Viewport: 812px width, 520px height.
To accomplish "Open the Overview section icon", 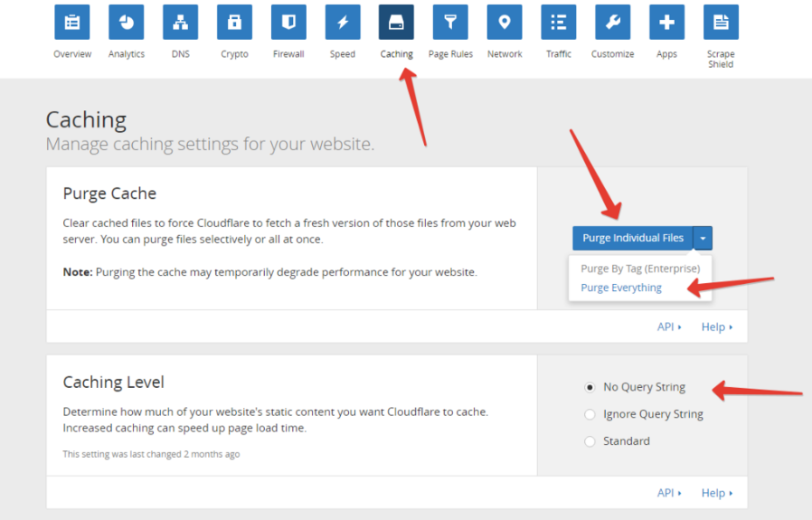I will [x=72, y=23].
